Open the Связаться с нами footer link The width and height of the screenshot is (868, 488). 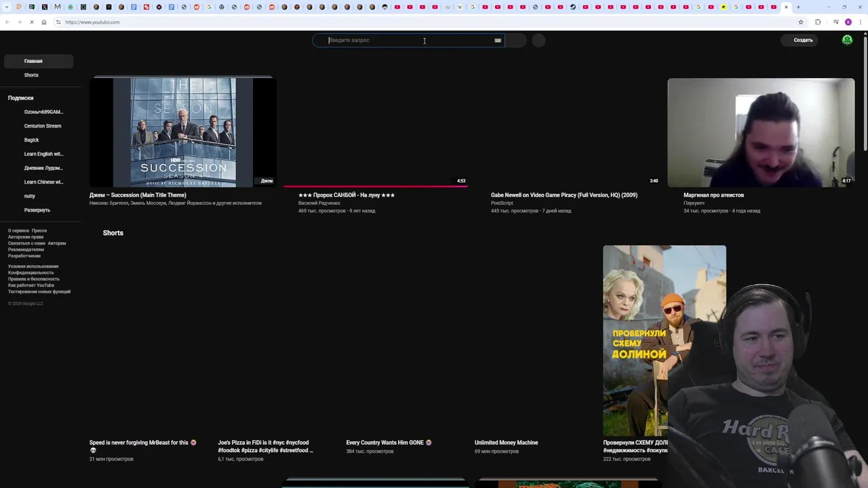[x=26, y=243]
